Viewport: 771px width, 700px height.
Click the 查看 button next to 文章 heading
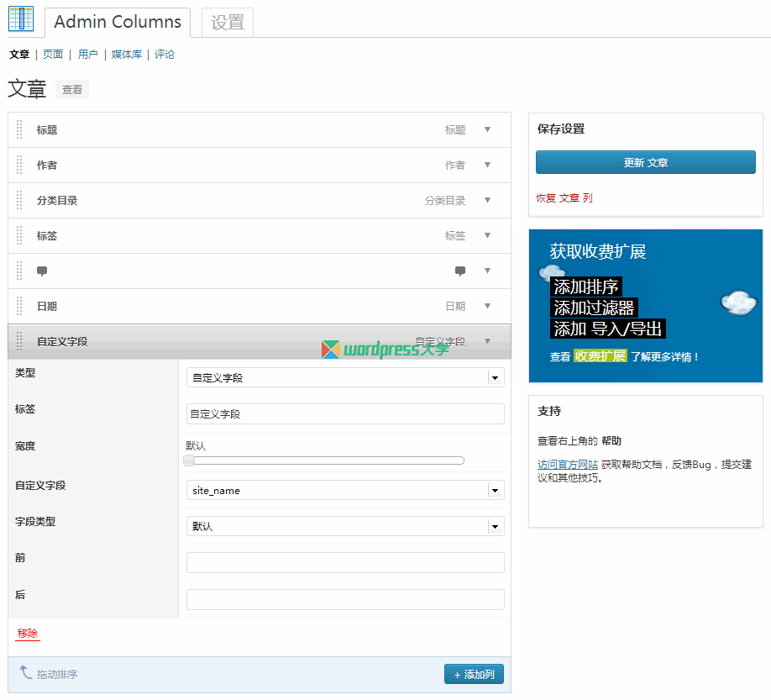(72, 90)
